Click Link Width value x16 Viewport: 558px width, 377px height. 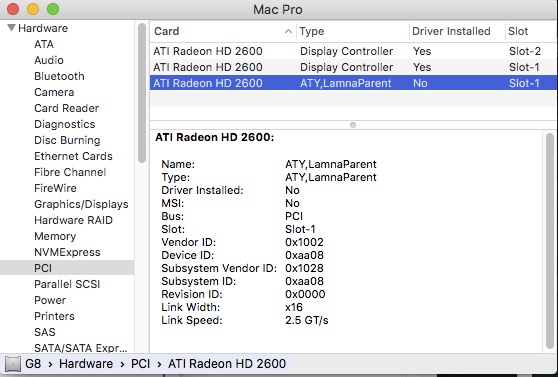pyautogui.click(x=294, y=307)
